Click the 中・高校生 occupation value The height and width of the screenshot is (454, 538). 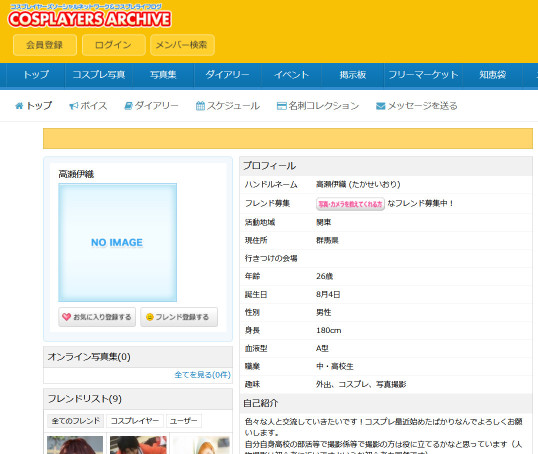point(335,366)
